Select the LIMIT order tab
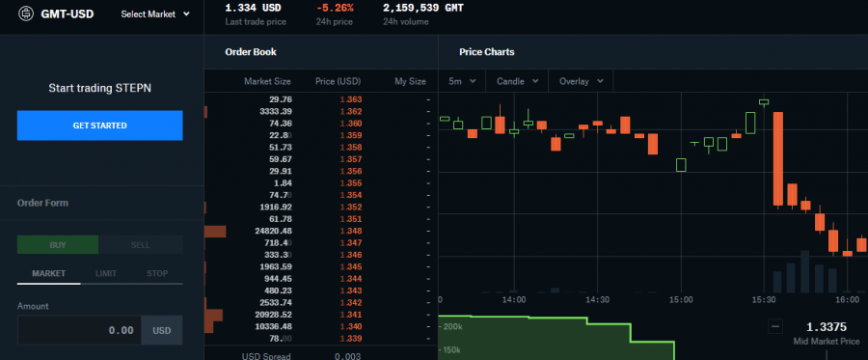The image size is (868, 360). coord(106,273)
